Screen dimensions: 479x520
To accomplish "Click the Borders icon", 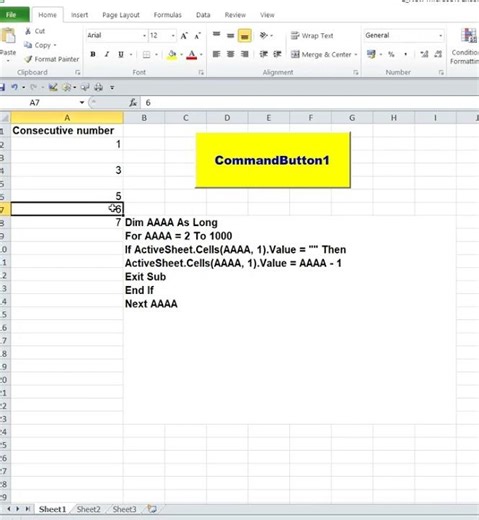I will 146,55.
